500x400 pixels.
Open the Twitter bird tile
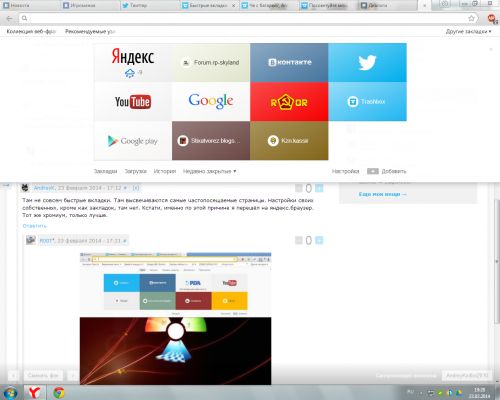[367, 62]
